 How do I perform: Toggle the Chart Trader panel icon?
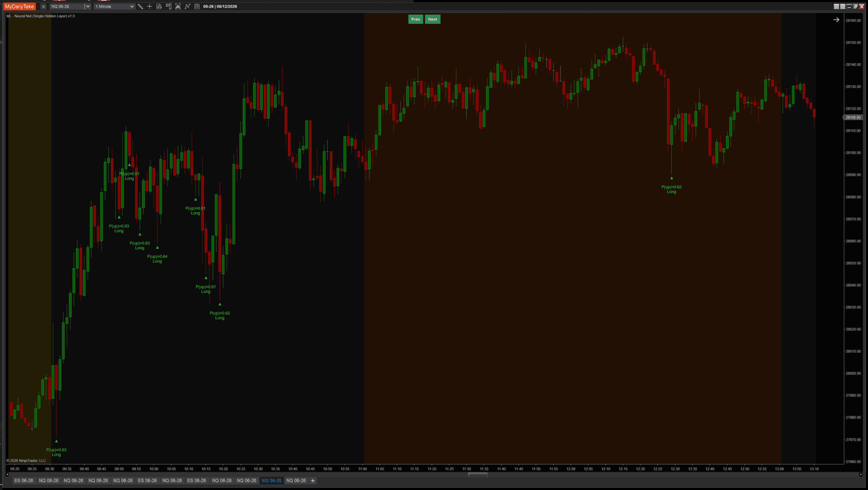(169, 6)
